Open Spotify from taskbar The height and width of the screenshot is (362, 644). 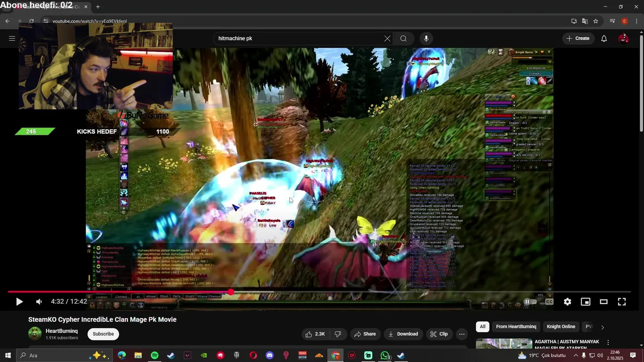coord(154,355)
